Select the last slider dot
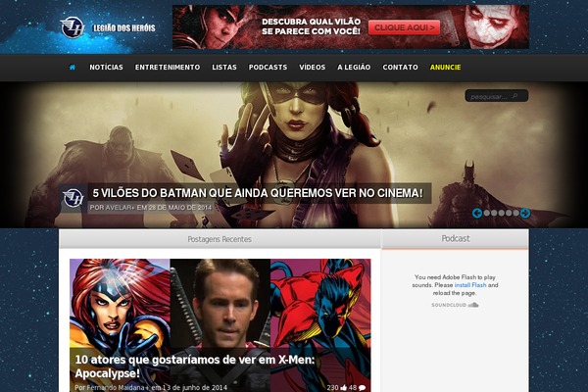Screen dimensions: 588x392 (x=516, y=213)
